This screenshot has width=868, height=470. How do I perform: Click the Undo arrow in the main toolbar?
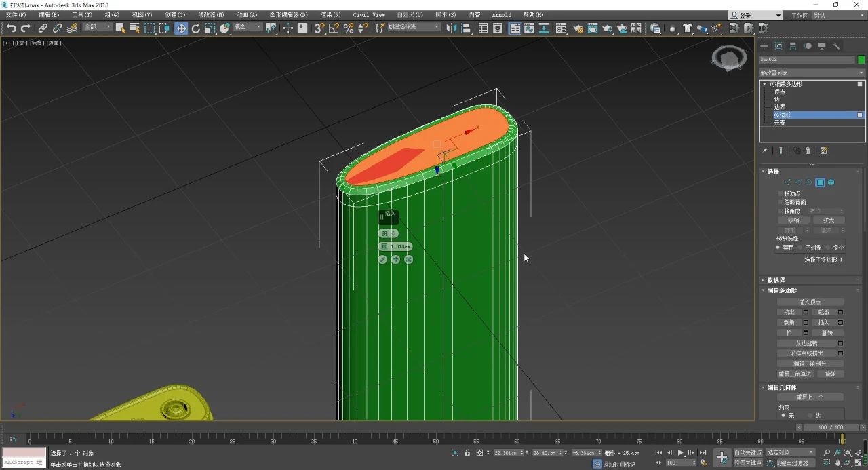point(11,28)
